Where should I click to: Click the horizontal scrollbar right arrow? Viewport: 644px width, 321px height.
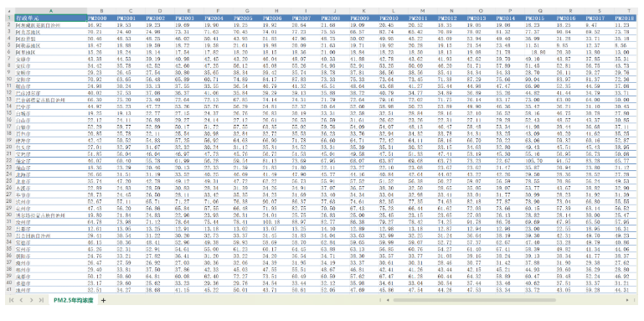pyautogui.click(x=627, y=300)
